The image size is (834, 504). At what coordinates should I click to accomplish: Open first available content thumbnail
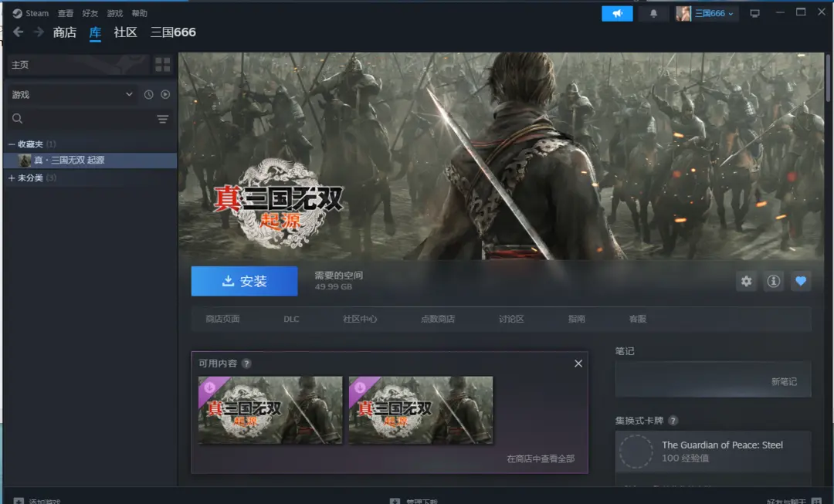tap(270, 410)
